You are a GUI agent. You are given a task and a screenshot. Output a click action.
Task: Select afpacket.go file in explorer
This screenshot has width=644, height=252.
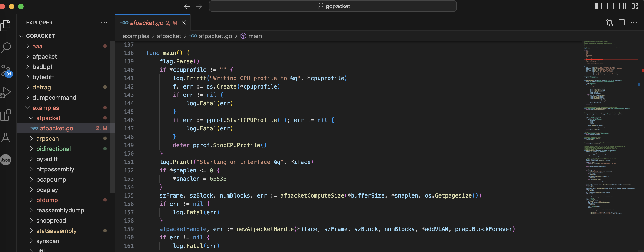click(66, 128)
